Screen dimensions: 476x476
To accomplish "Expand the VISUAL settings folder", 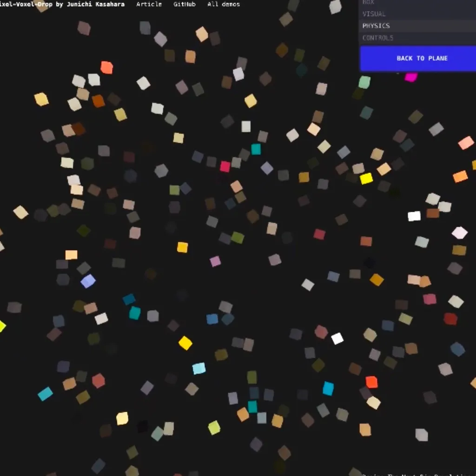I will coord(418,14).
